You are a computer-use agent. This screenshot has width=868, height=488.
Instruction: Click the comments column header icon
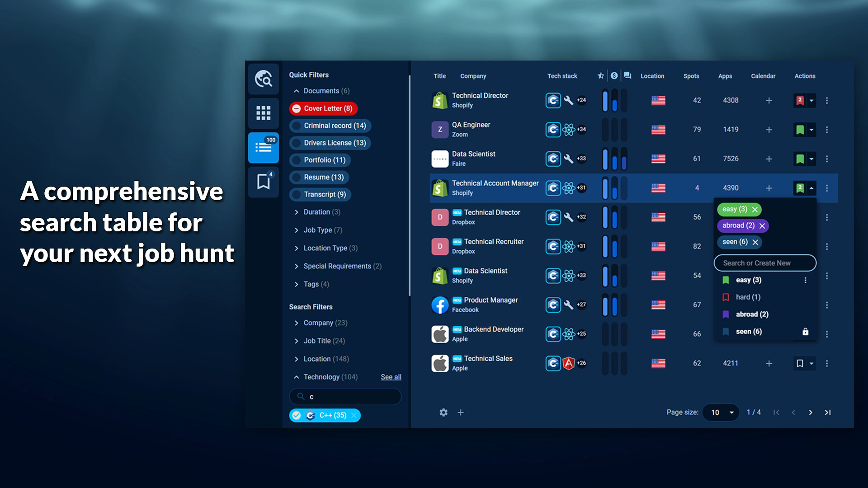tap(627, 76)
